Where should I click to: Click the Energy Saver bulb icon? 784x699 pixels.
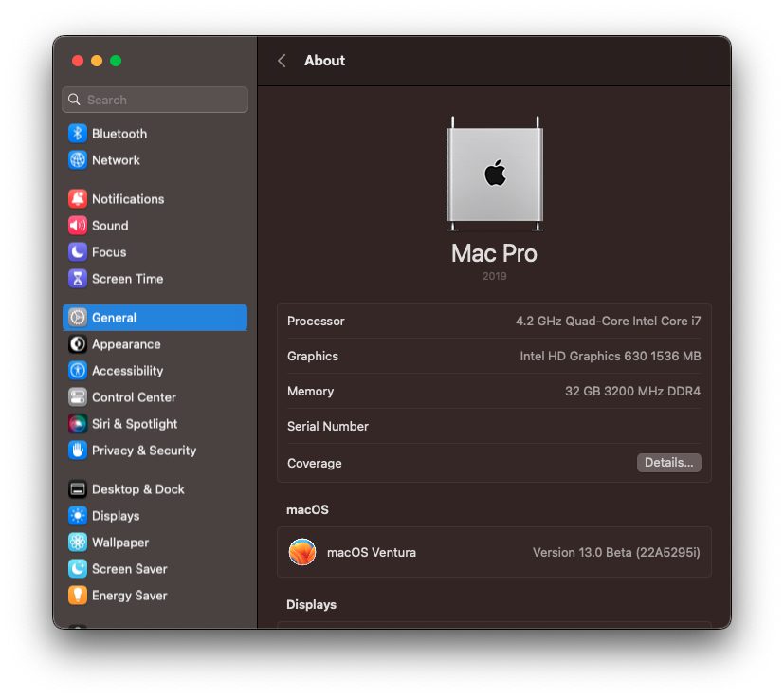click(78, 596)
